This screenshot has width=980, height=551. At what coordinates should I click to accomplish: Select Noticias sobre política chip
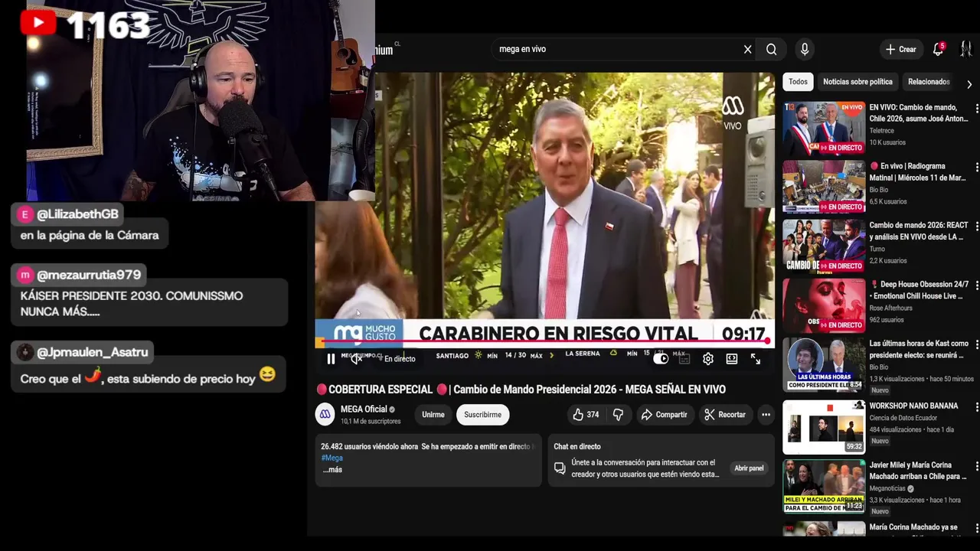click(857, 82)
